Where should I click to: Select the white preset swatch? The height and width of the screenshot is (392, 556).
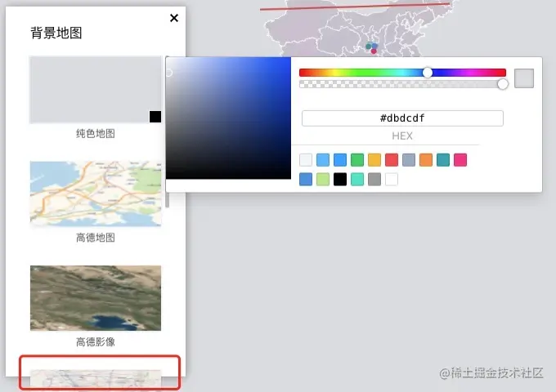pyautogui.click(x=392, y=179)
